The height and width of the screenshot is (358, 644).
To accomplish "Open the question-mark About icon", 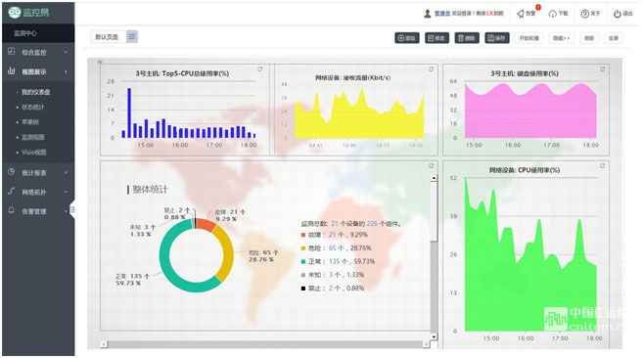I will 584,14.
